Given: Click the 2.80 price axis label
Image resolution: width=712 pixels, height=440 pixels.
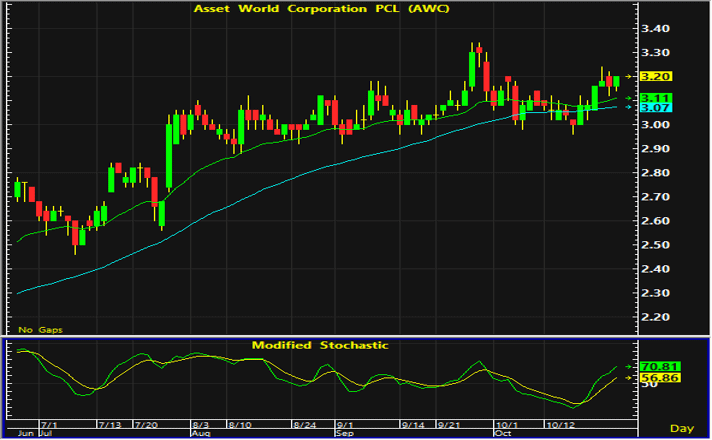Looking at the screenshot, I should [x=655, y=173].
